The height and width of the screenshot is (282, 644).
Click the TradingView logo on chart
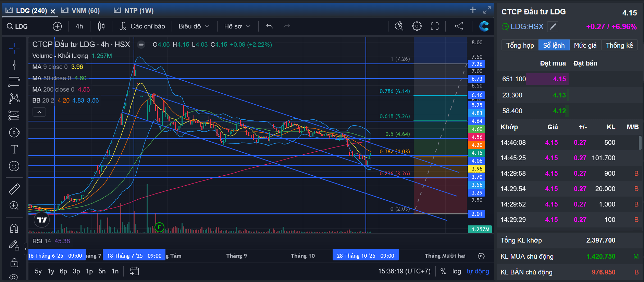pos(42,220)
